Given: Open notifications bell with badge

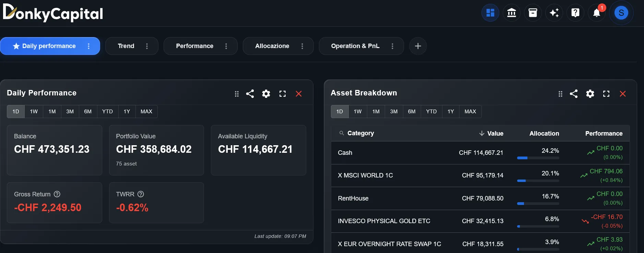Looking at the screenshot, I should 597,13.
